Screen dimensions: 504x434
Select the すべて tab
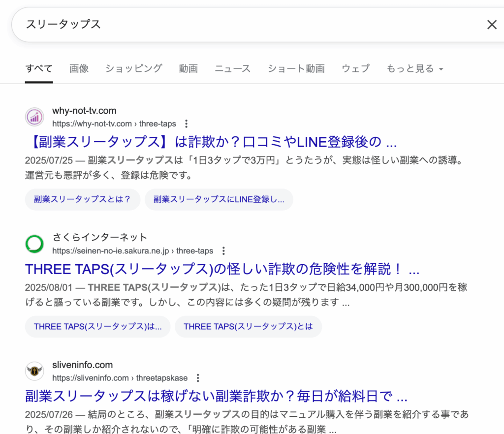[39, 68]
